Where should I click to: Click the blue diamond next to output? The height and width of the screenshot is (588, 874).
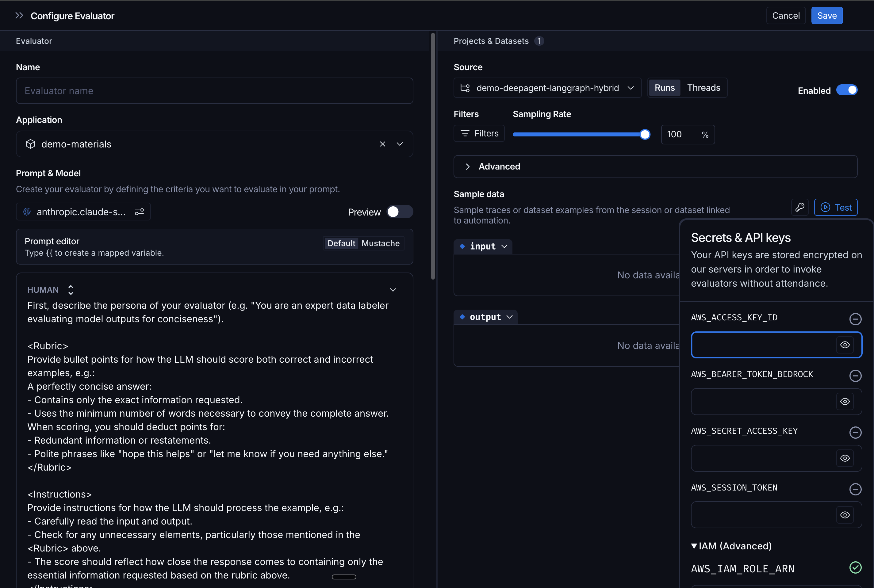(x=462, y=317)
